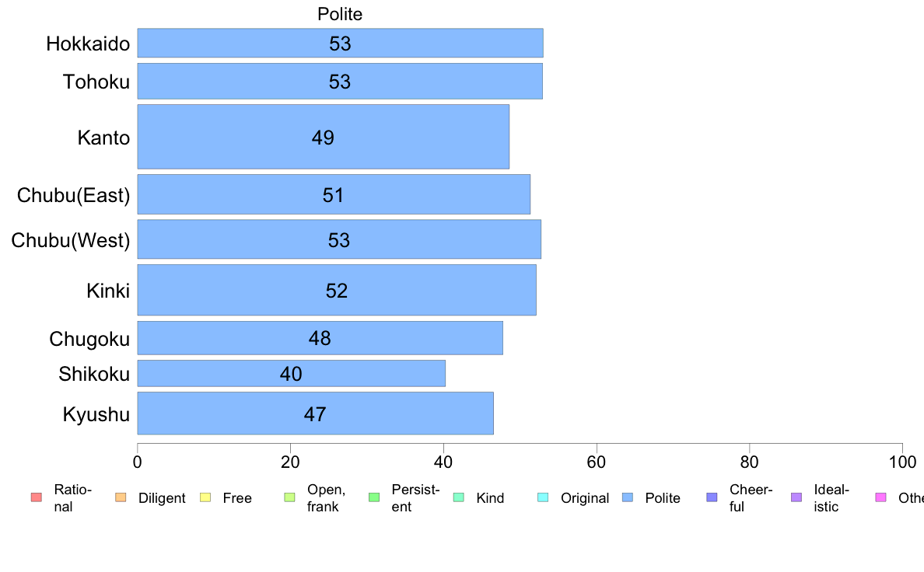The width and height of the screenshot is (924, 572).
Task: Select the green Persistent legend swatch
Action: (374, 497)
